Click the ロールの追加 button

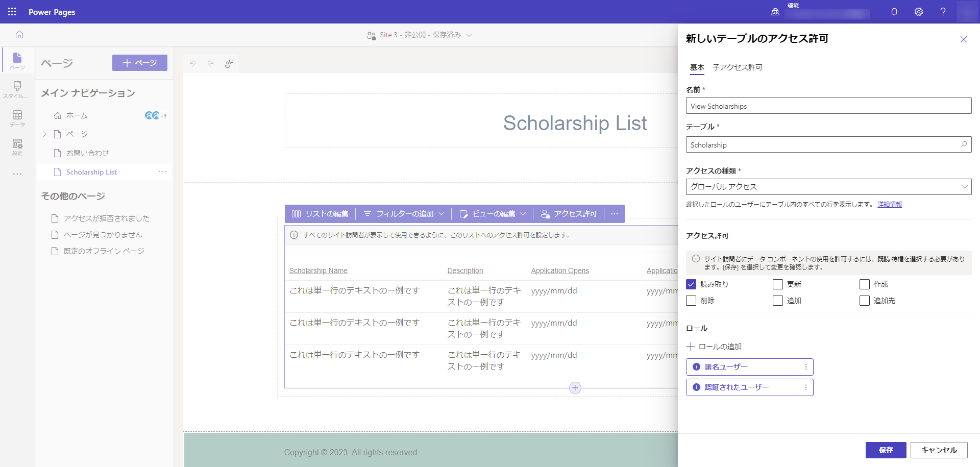pyautogui.click(x=715, y=347)
